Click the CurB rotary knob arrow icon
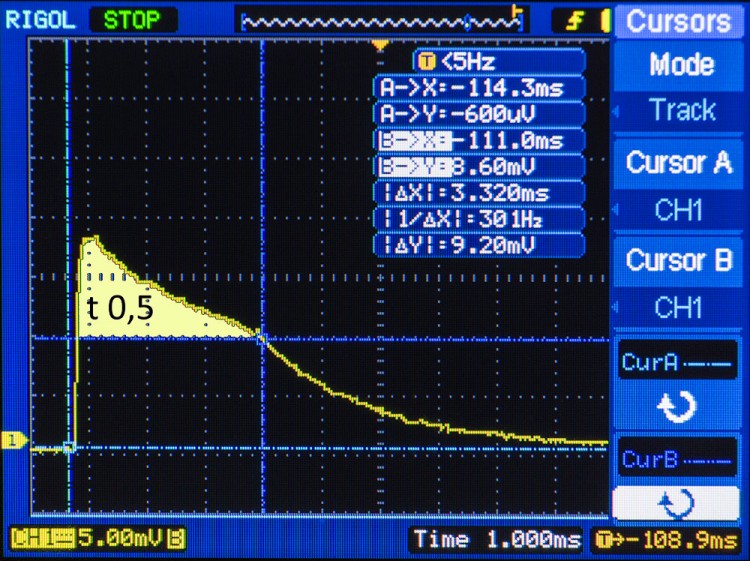This screenshot has height=561, width=750. click(x=678, y=502)
